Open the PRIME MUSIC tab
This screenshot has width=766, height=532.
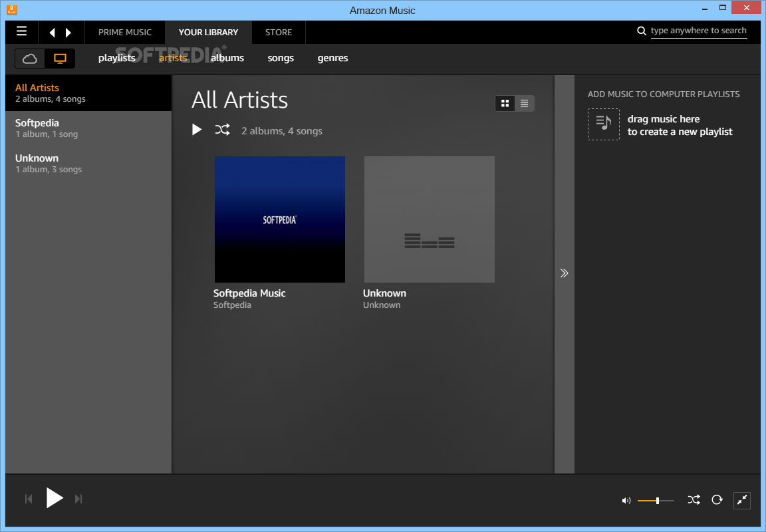point(125,32)
